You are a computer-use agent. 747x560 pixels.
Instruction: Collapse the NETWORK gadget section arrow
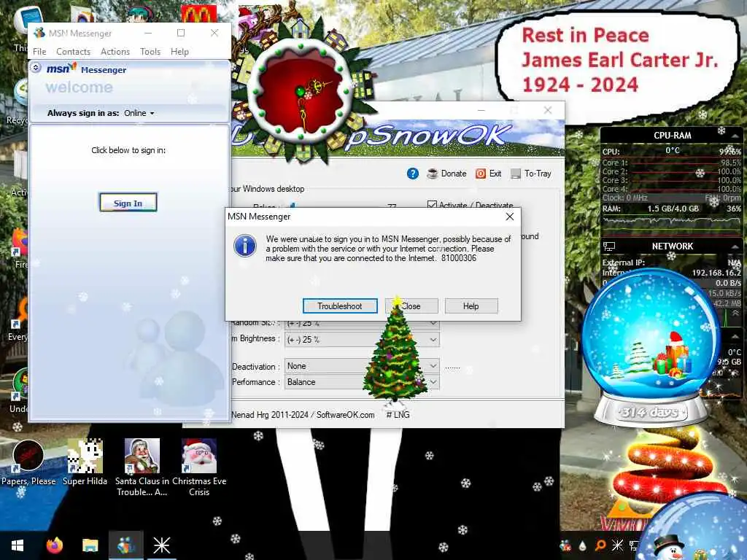coord(735,246)
